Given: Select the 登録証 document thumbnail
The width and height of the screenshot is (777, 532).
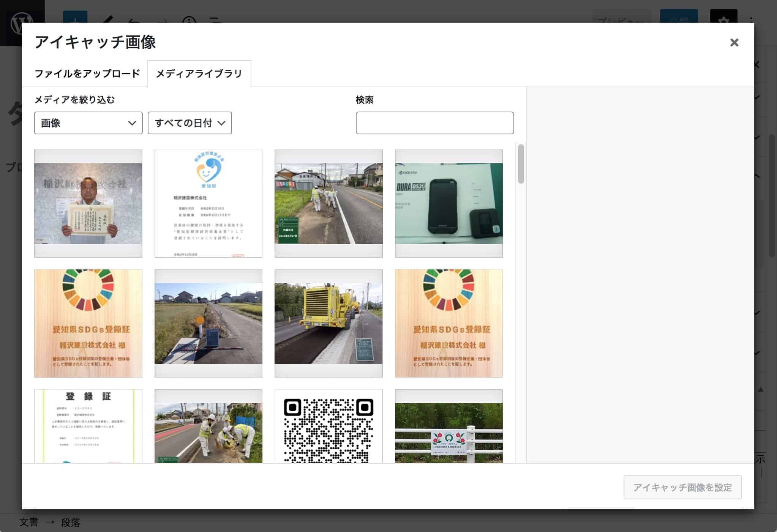Looking at the screenshot, I should point(88,426).
